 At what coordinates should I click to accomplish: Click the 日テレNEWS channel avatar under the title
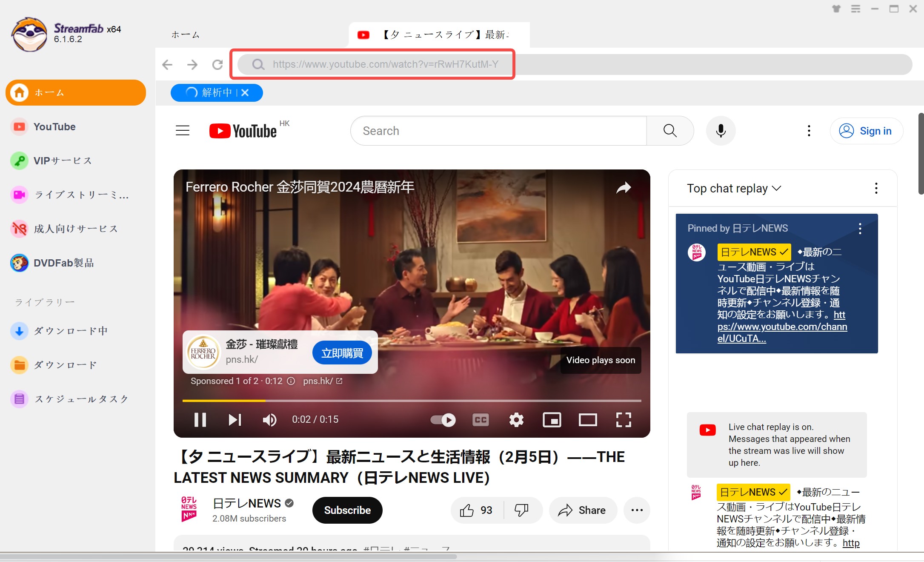189,509
